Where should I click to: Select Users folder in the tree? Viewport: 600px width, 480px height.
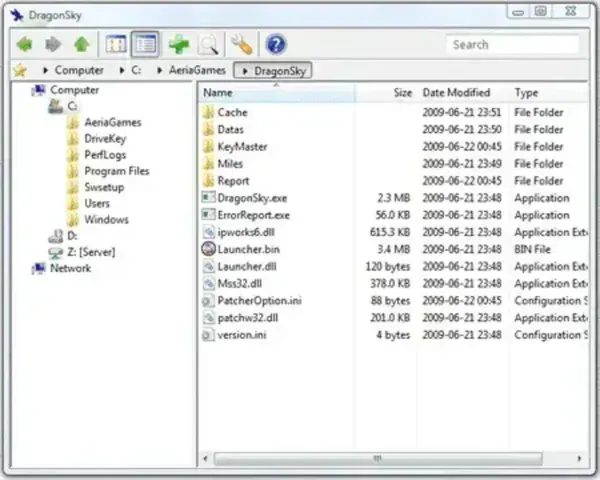click(x=97, y=203)
